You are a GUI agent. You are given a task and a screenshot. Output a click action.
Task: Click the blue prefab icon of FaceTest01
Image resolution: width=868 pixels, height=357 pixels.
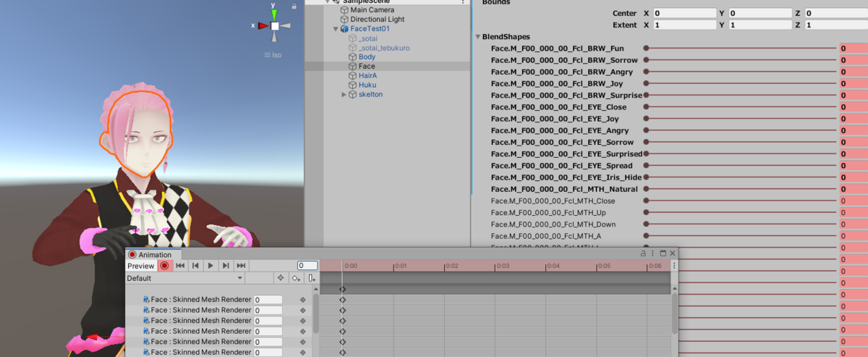point(344,29)
